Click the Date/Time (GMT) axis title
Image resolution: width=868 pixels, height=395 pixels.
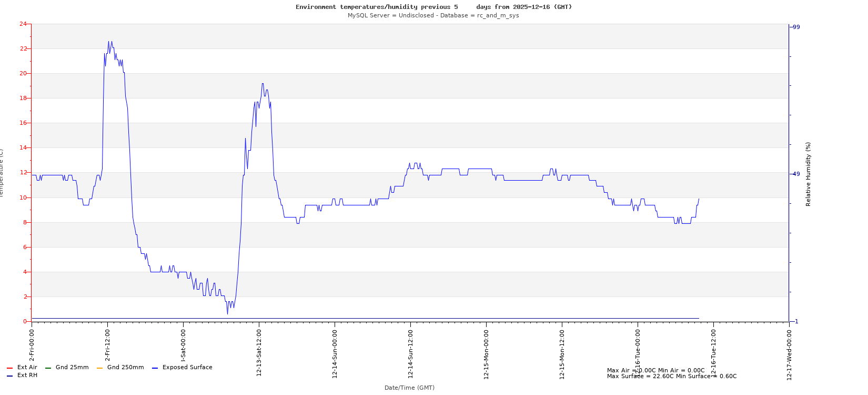coord(409,388)
